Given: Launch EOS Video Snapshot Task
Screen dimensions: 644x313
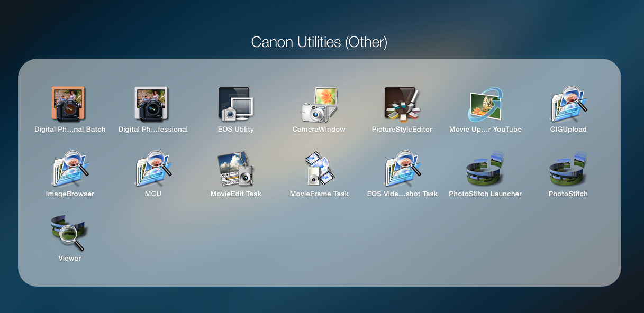Looking at the screenshot, I should (402, 169).
